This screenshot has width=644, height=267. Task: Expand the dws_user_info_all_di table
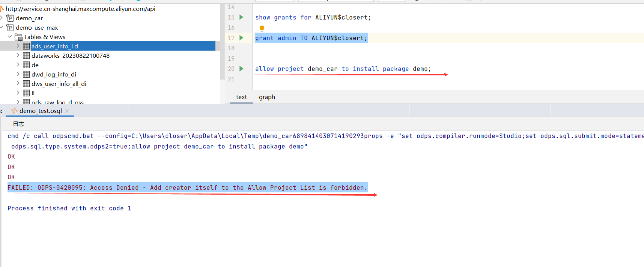click(18, 83)
